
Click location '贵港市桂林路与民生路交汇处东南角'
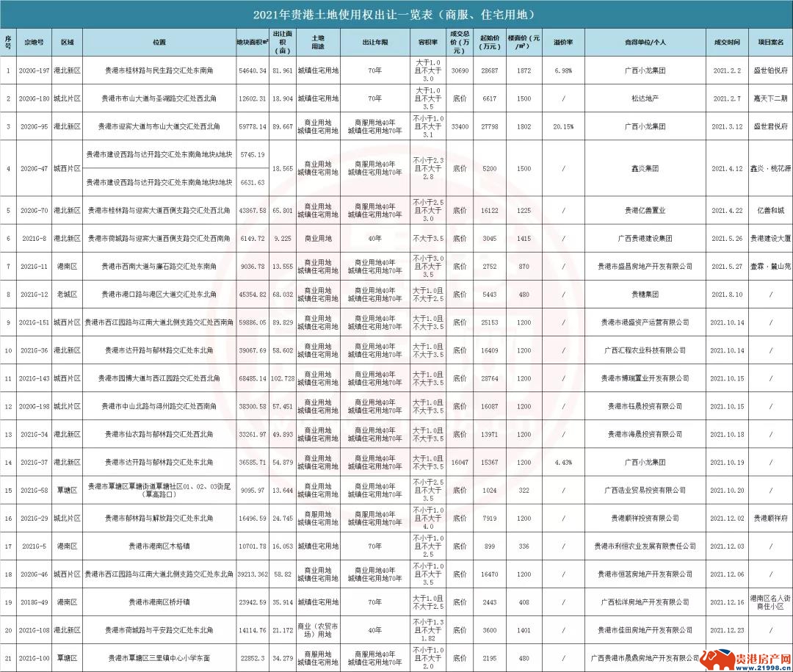click(x=159, y=71)
